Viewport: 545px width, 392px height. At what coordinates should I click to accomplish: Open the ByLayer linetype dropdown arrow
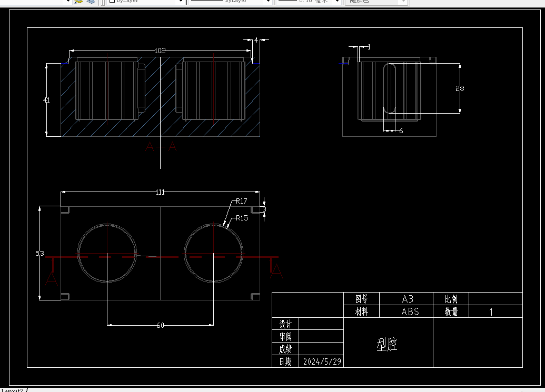(268, 2)
